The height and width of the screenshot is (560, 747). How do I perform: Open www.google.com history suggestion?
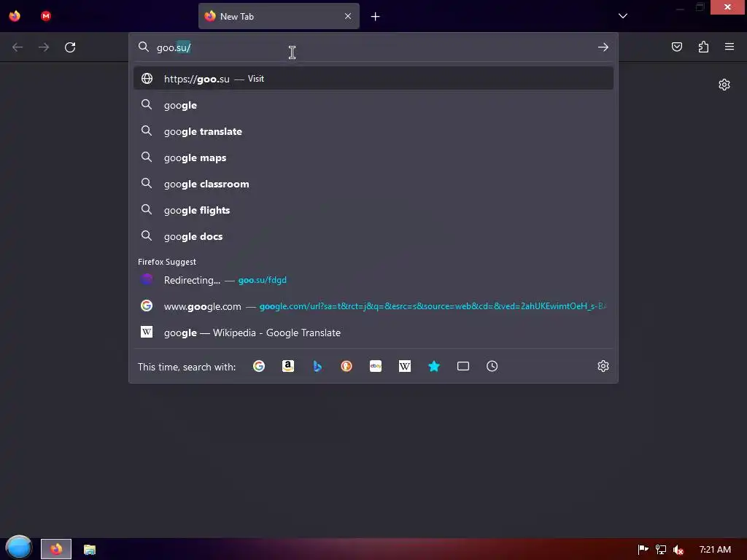373,306
